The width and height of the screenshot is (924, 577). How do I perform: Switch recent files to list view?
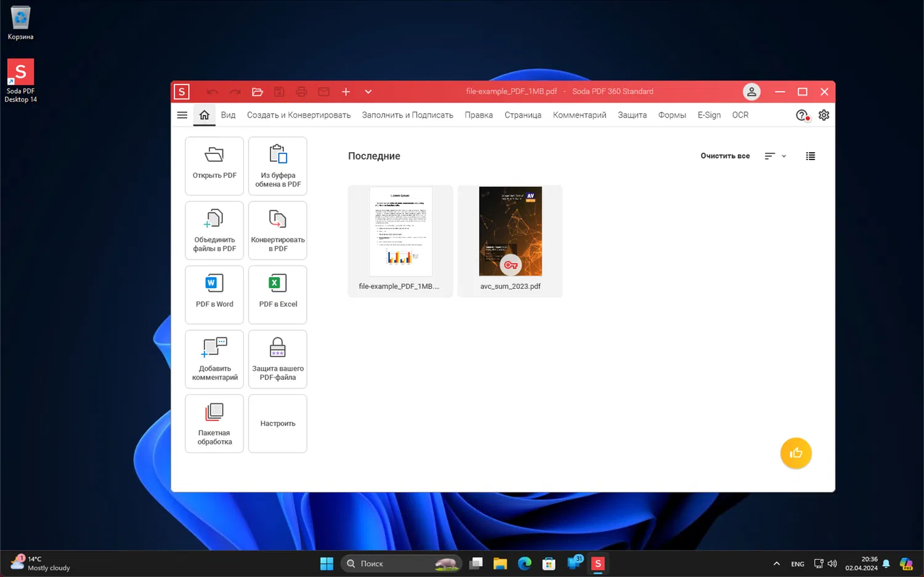[810, 156]
